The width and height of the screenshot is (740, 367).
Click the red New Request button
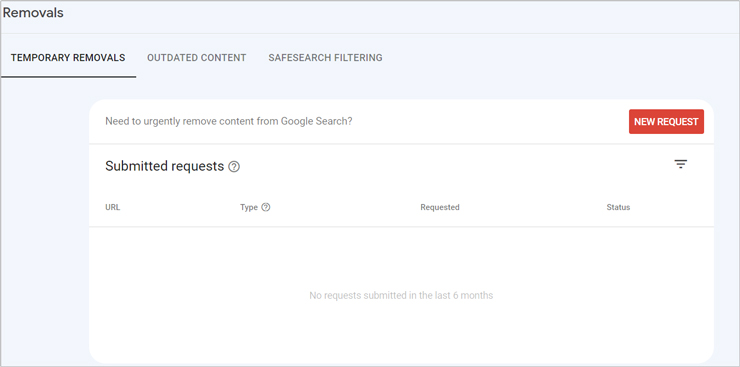click(666, 122)
